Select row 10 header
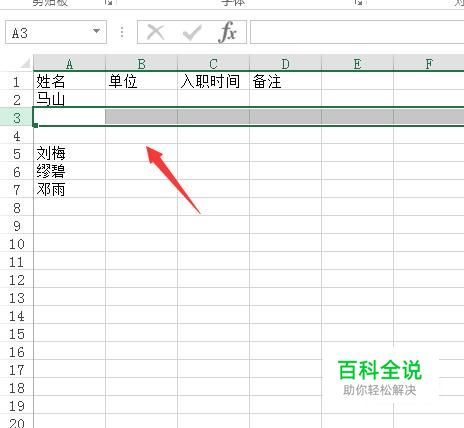Screen dimensions: 464x428 (x=17, y=243)
